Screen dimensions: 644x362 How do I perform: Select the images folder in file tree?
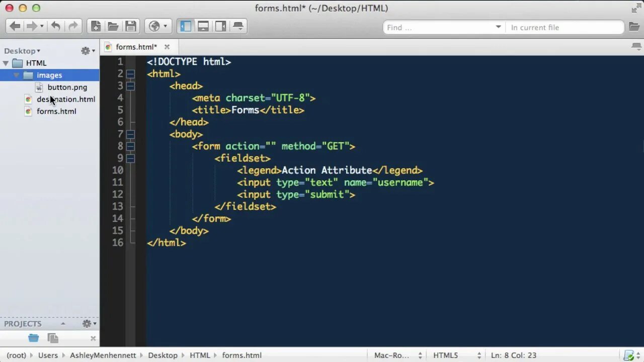tap(49, 75)
